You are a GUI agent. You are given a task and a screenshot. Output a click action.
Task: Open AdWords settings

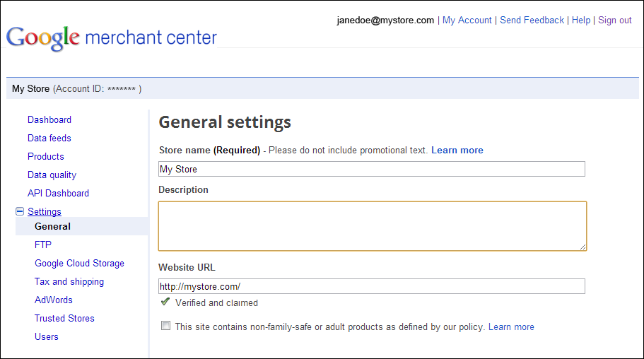coord(54,300)
